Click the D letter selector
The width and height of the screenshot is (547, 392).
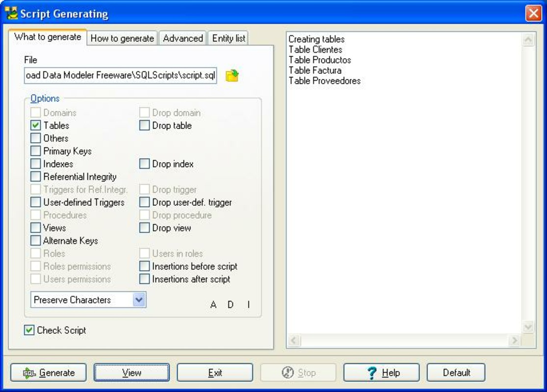click(230, 305)
